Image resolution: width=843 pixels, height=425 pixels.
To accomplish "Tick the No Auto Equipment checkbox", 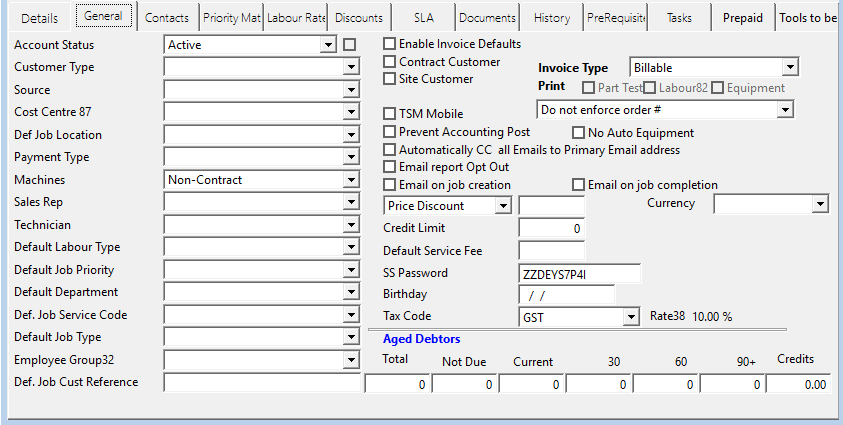I will 578,132.
